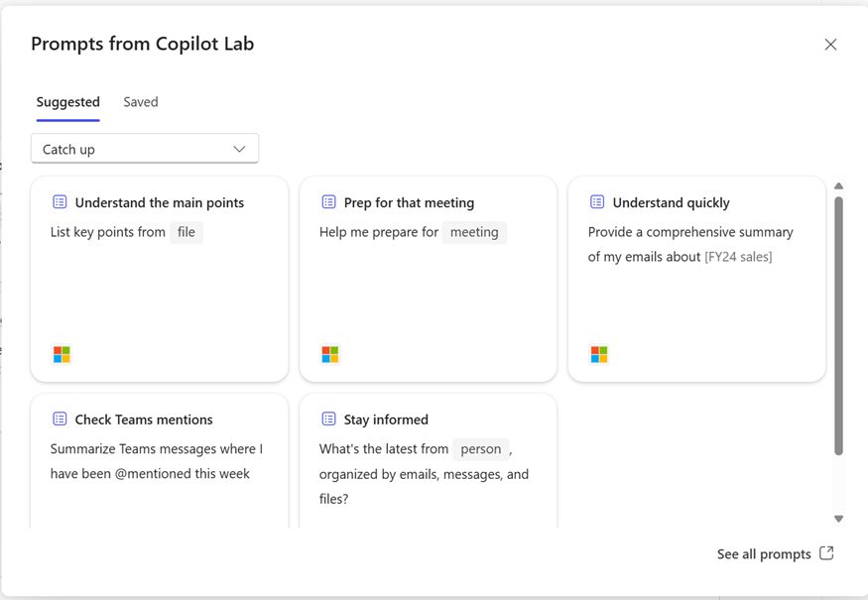Open the See all prompts link
Image resolution: width=868 pixels, height=600 pixels.
click(764, 554)
